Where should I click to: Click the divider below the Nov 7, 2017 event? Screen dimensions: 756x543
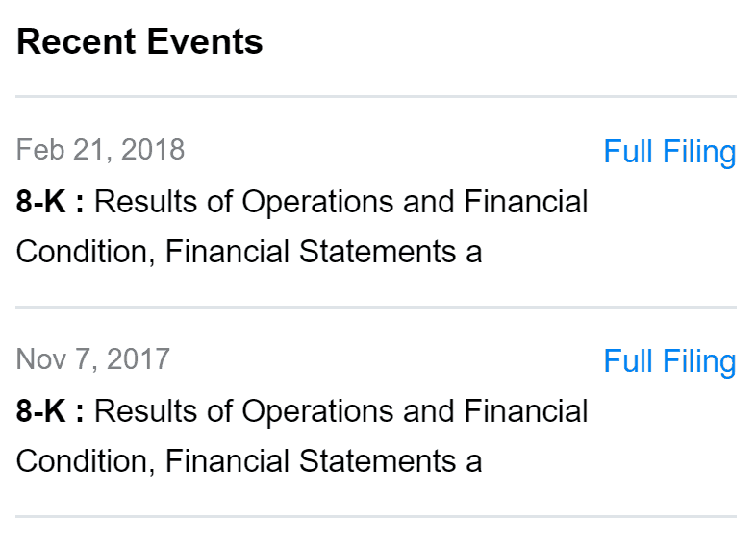pyautogui.click(x=376, y=517)
